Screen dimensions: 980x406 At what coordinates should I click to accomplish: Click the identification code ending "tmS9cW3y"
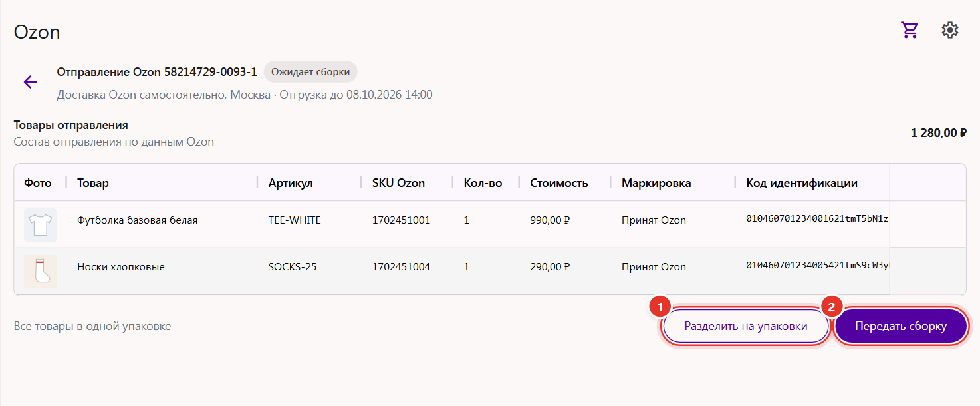pyautogui.click(x=818, y=266)
